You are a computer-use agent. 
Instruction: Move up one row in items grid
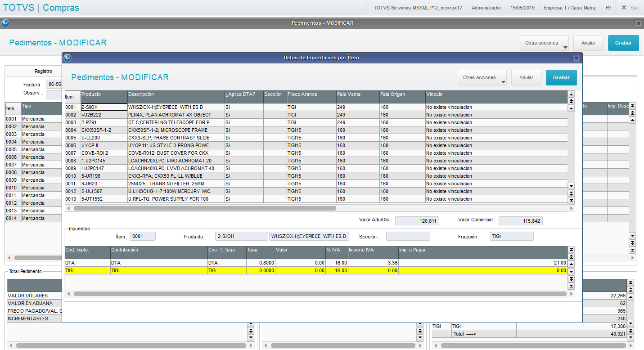pyautogui.click(x=571, y=108)
